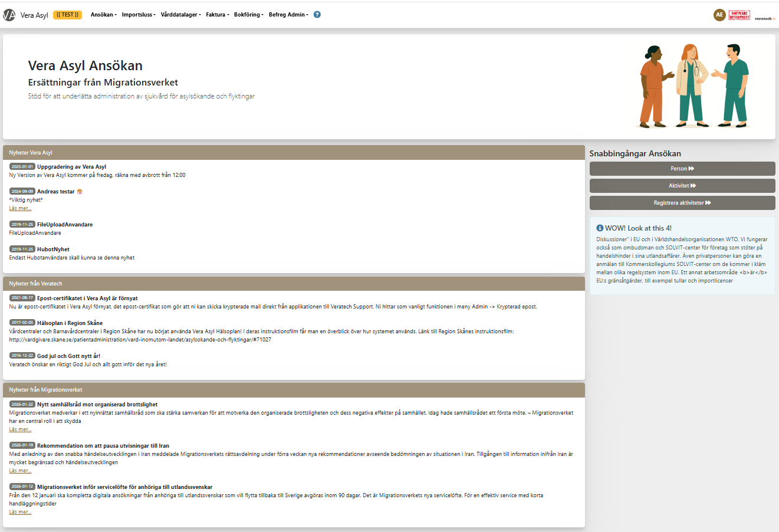This screenshot has width=779, height=532.
Task: Click the healthcare staff illustration
Action: pyautogui.click(x=694, y=86)
